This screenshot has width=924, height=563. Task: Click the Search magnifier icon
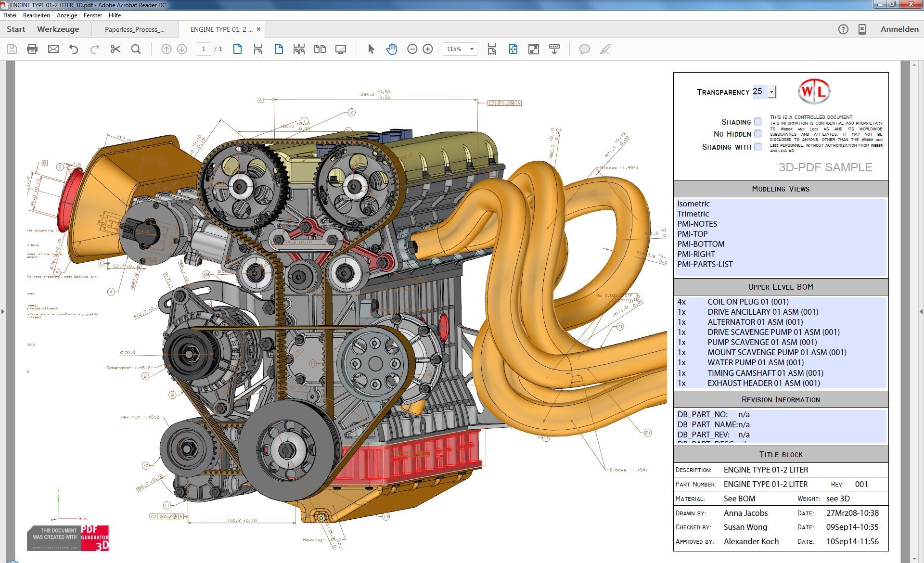[136, 49]
